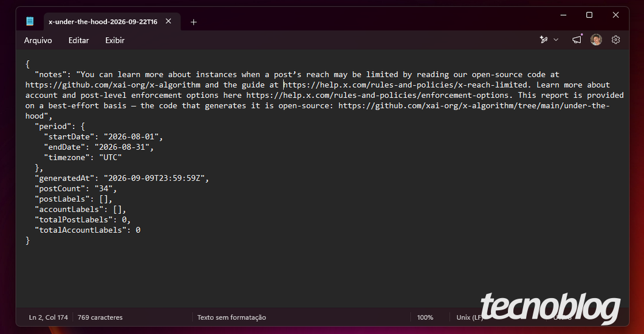Add a new tab with the plus button

tap(193, 23)
